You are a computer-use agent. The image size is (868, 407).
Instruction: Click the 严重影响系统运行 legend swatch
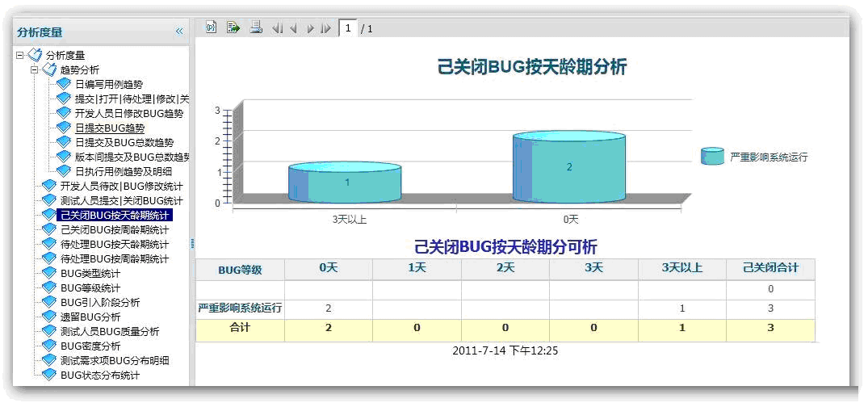[712, 156]
